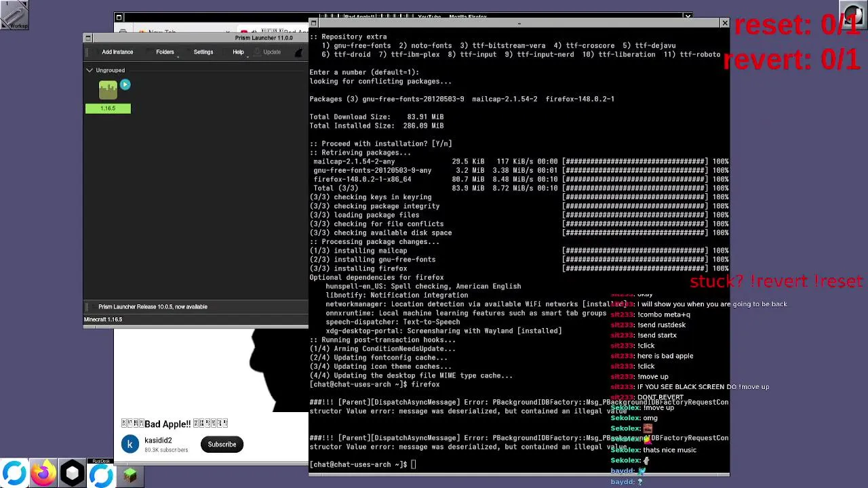Viewport: 868px width, 488px height.
Task: Click the ':: Proceed with installation? [Y/n]' line
Action: coord(380,144)
